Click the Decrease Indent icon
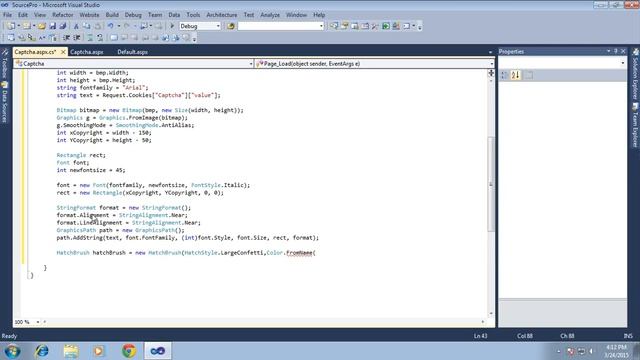 [x=66, y=38]
